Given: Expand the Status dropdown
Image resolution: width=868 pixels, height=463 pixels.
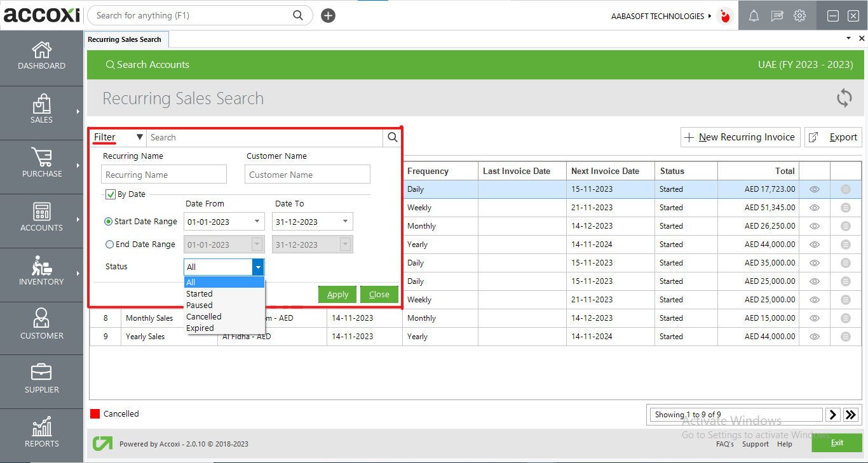Looking at the screenshot, I should [257, 266].
